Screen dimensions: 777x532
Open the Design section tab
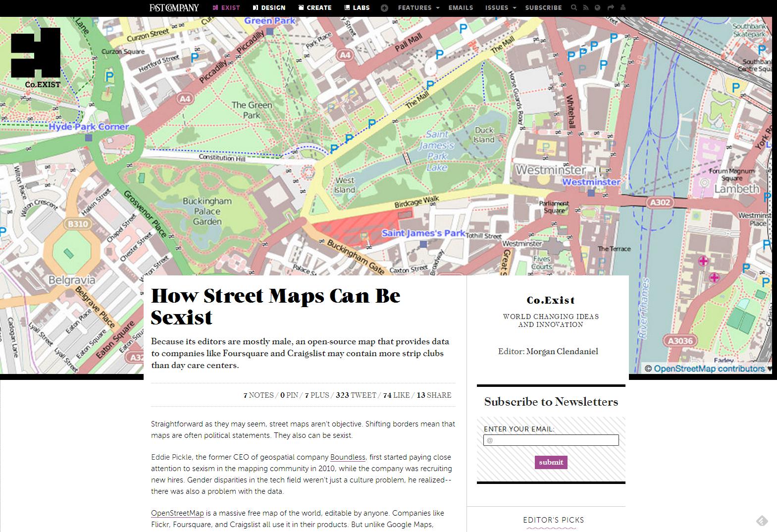(x=269, y=8)
